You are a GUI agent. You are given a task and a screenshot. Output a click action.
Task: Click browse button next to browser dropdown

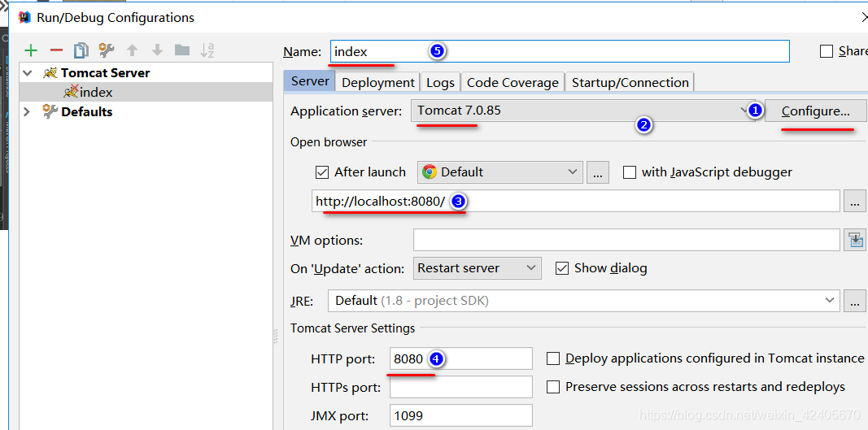tap(598, 172)
